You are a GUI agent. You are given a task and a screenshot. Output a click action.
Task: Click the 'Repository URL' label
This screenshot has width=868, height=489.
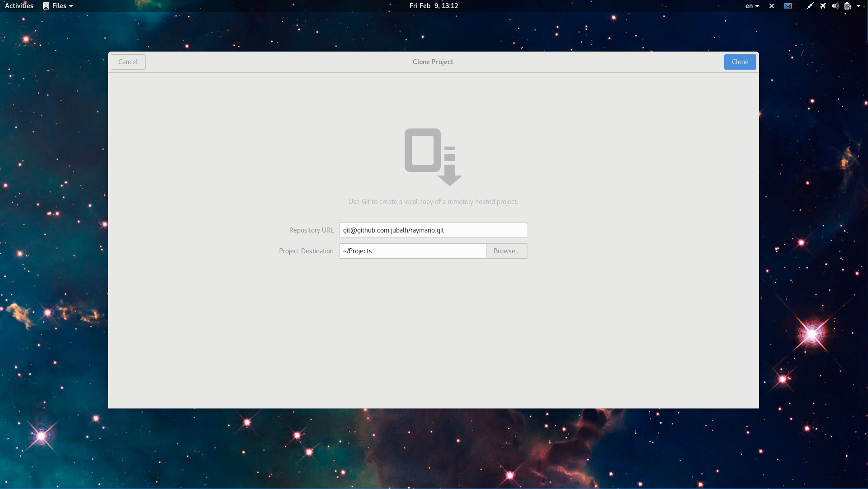tap(311, 230)
